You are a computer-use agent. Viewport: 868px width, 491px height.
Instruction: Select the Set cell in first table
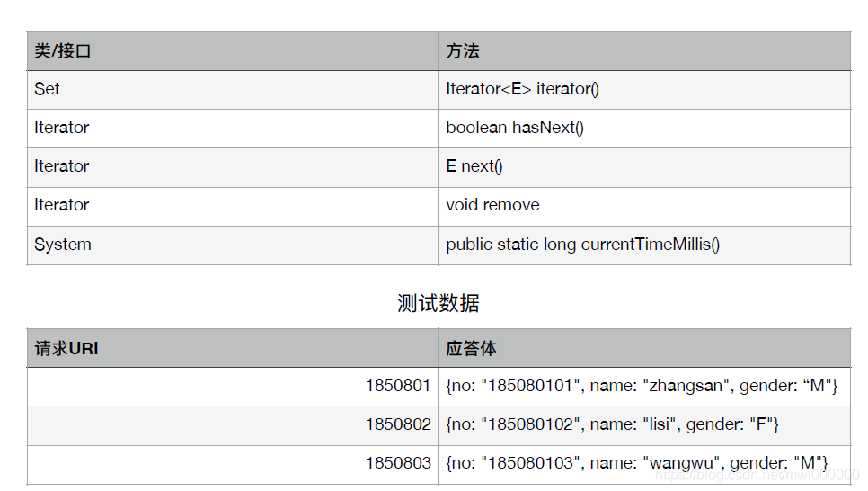point(233,90)
